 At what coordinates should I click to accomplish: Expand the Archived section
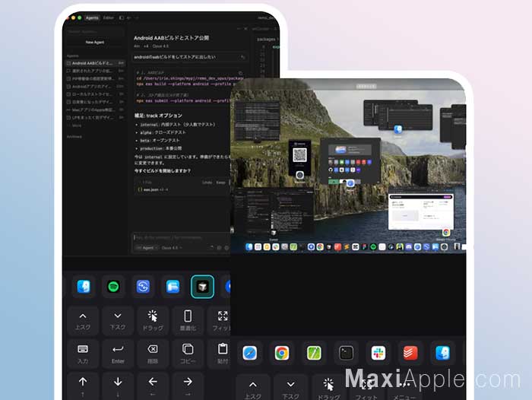point(74,137)
